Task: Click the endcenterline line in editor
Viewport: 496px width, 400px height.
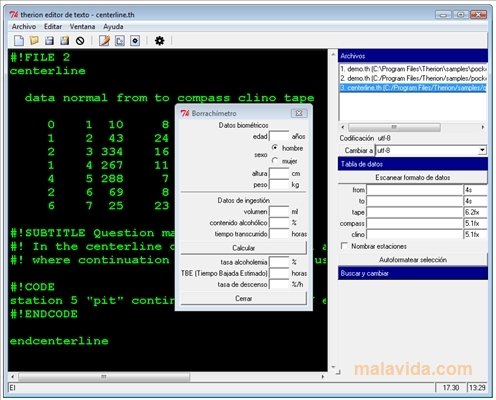Action: (x=59, y=341)
